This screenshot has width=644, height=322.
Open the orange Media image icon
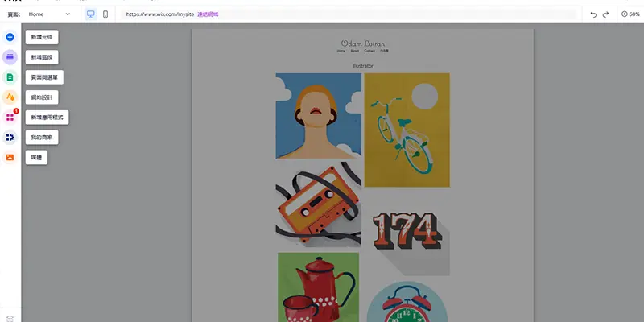click(10, 157)
